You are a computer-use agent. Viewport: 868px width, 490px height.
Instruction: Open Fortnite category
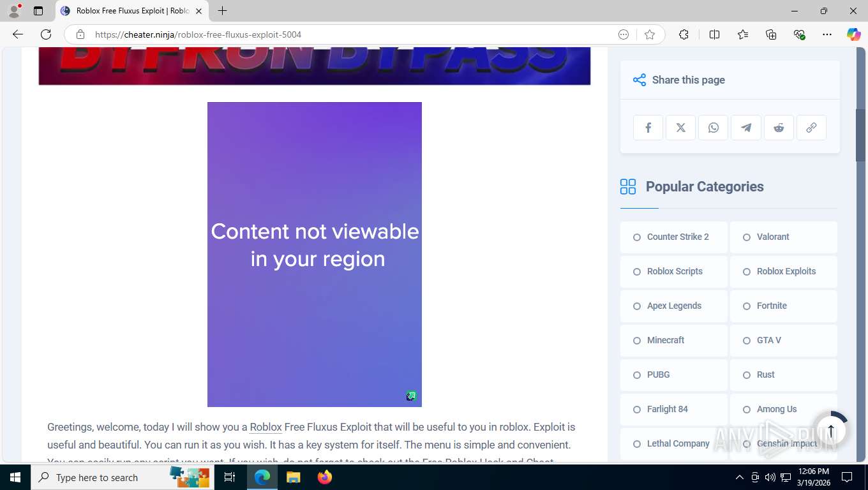(783, 306)
